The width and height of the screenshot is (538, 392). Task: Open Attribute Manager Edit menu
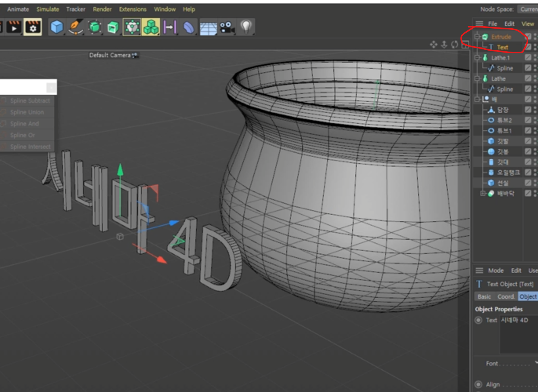pos(516,270)
